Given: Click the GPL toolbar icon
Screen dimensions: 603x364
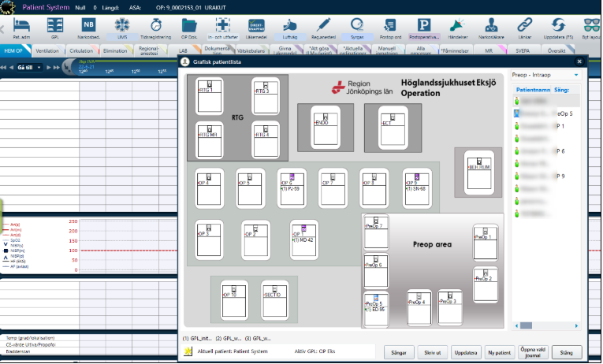Looking at the screenshot, I should pyautogui.click(x=55, y=28).
